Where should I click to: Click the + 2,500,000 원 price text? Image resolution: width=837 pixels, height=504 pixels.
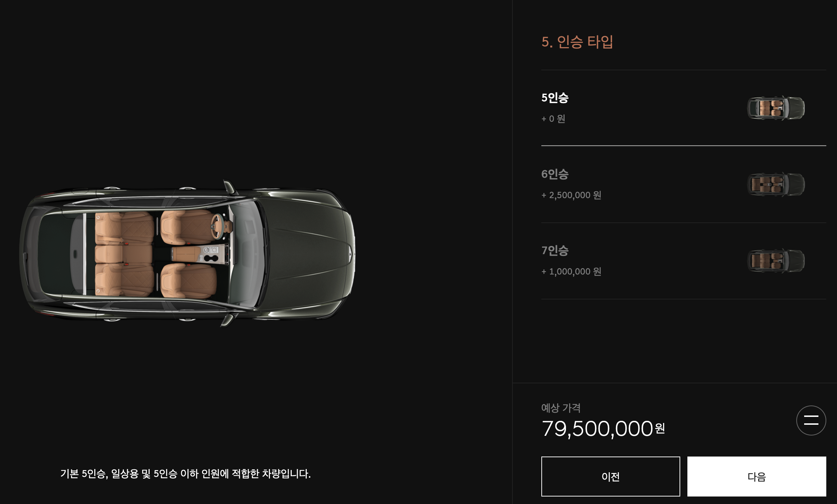click(571, 195)
